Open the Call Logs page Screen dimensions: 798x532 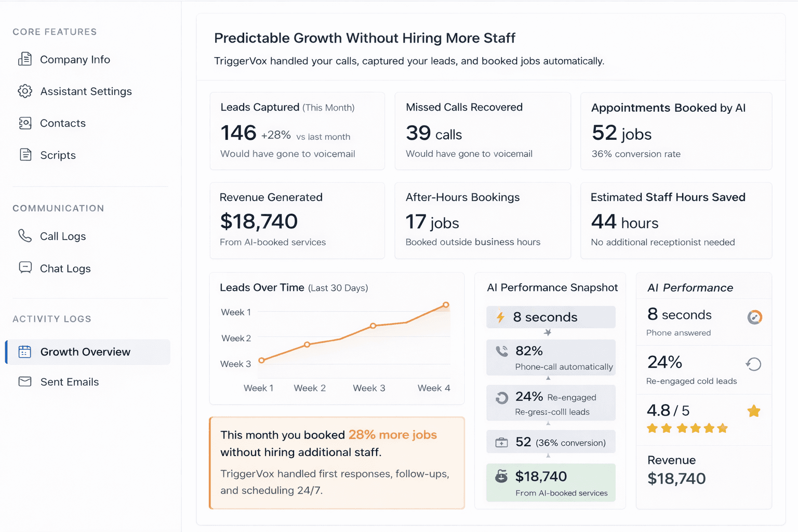(62, 236)
